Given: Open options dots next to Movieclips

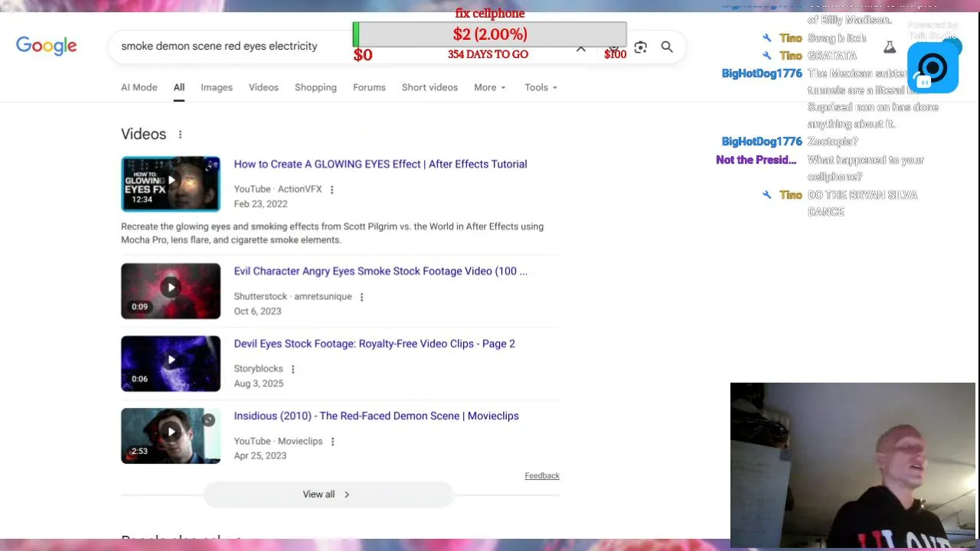Looking at the screenshot, I should click(x=332, y=442).
